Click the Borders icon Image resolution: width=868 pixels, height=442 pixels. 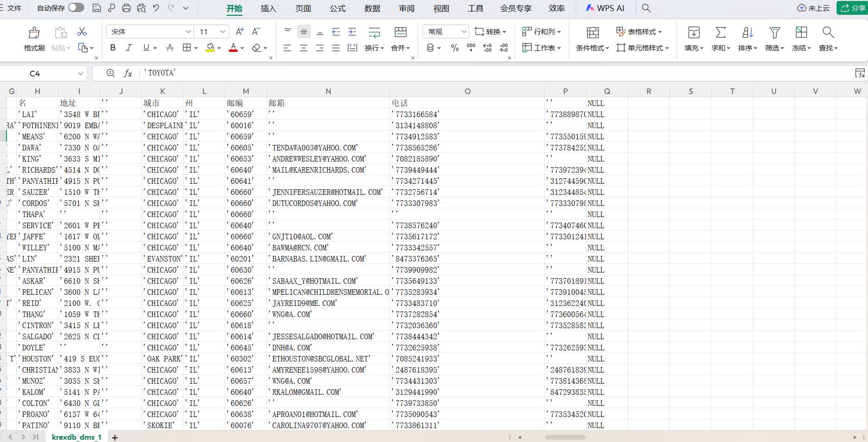(187, 48)
